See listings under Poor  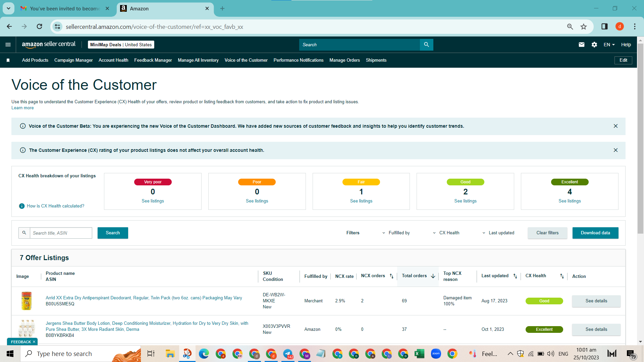pyautogui.click(x=257, y=201)
